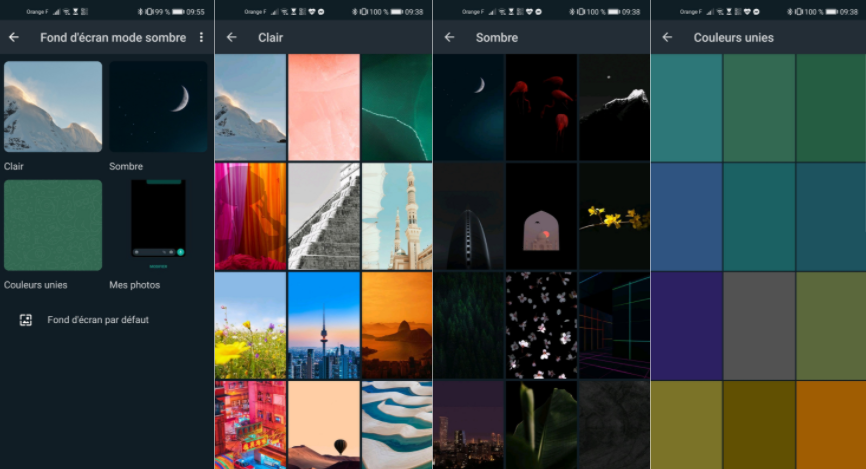Select Fond d'écran par défaut
Image resolution: width=866 pixels, height=469 pixels.
point(97,320)
